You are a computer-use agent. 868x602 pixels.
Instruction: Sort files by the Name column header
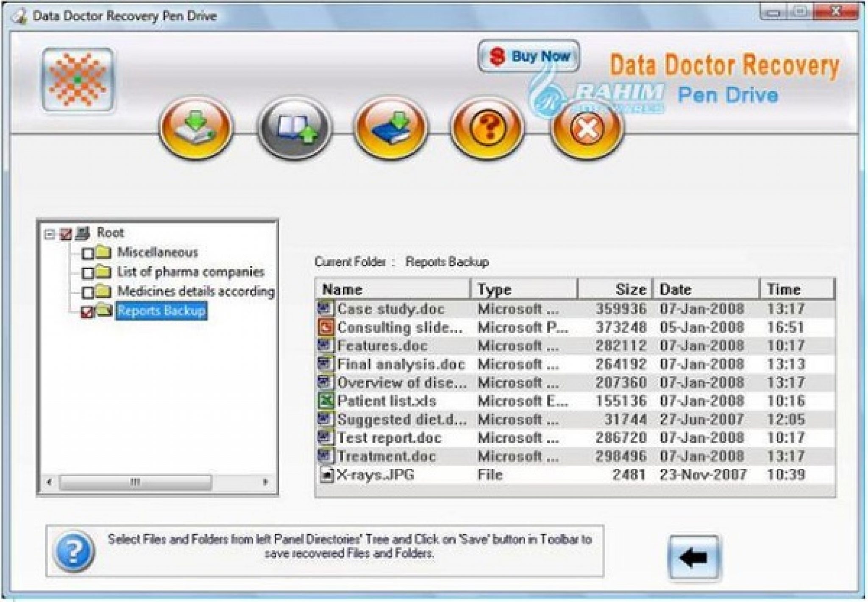(x=392, y=290)
